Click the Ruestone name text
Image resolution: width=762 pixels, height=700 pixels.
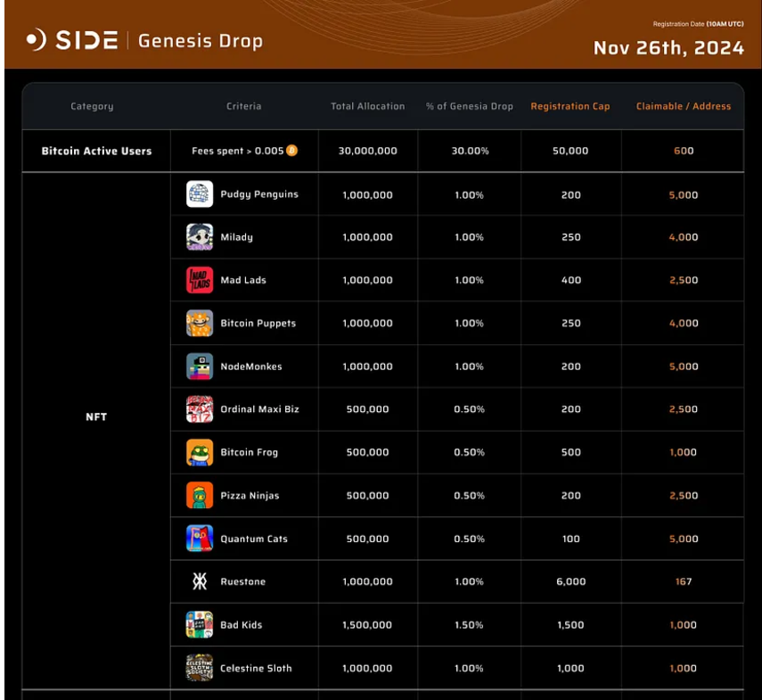(243, 581)
